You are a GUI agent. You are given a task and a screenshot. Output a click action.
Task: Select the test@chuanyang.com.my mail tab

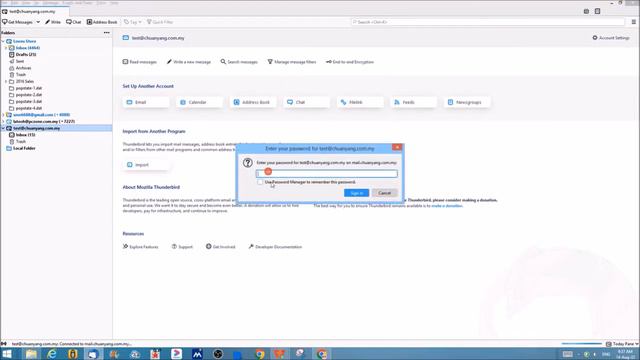(x=35, y=11)
